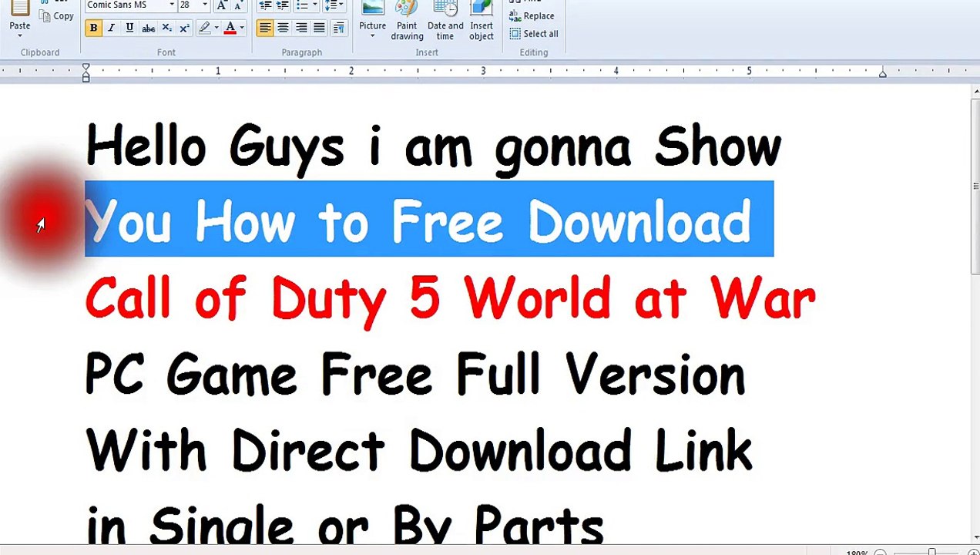The width and height of the screenshot is (980, 555).
Task: Insert Date and time
Action: [x=445, y=20]
